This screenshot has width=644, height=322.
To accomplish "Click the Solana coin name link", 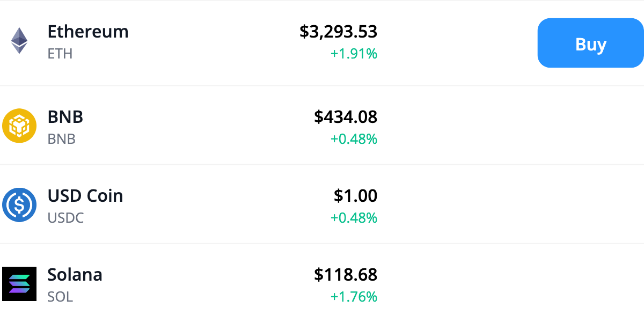I will coord(75,275).
